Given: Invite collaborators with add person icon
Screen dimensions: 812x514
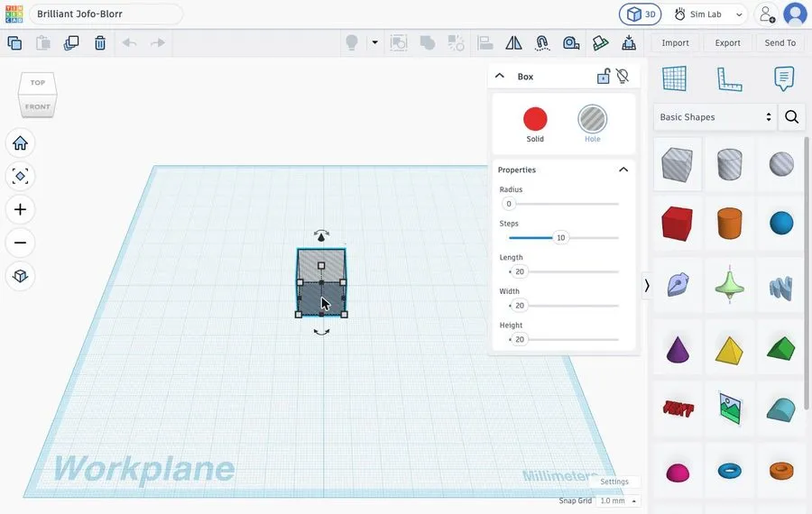Looking at the screenshot, I should [x=766, y=14].
